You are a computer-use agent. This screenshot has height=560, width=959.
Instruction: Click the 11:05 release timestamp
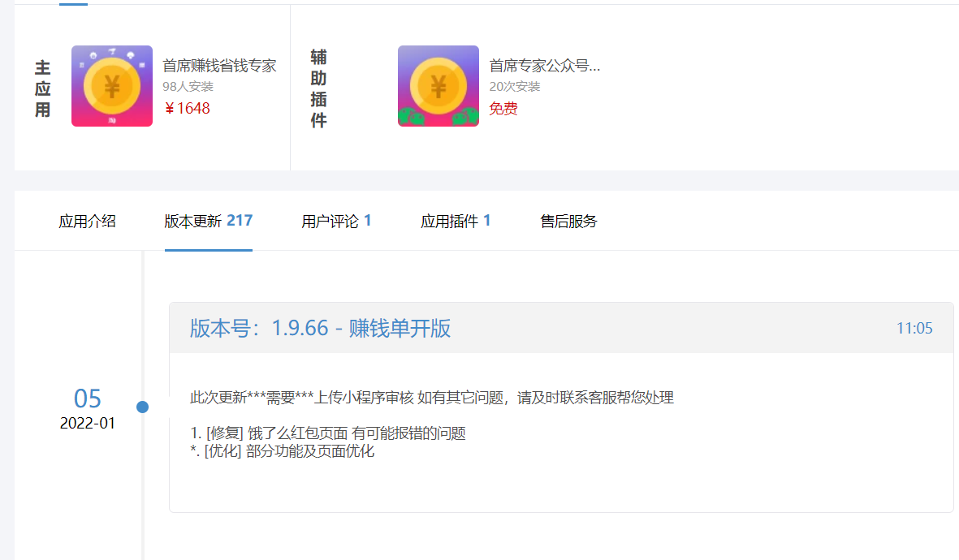click(x=914, y=329)
